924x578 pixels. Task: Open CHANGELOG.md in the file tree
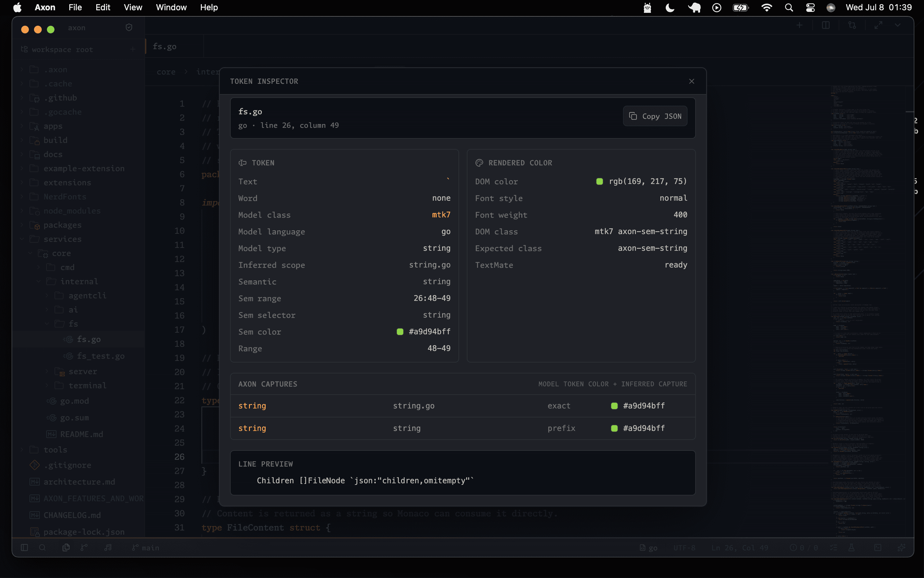(72, 515)
